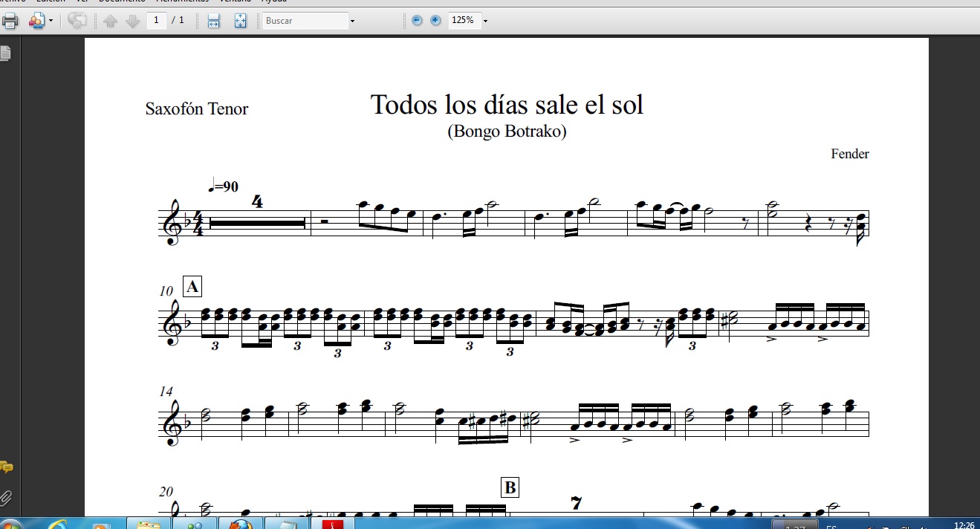The width and height of the screenshot is (980, 529).
Task: Click the 125% zoom value field
Action: pos(464,21)
